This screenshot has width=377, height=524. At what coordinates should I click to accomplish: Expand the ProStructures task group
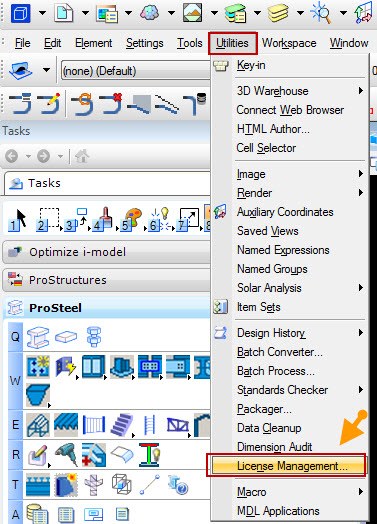coord(106,280)
